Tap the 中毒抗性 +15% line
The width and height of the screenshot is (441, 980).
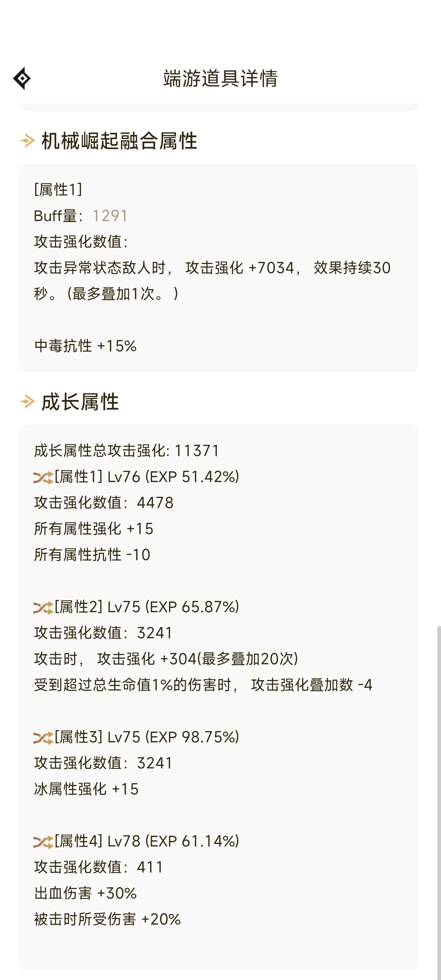point(85,345)
